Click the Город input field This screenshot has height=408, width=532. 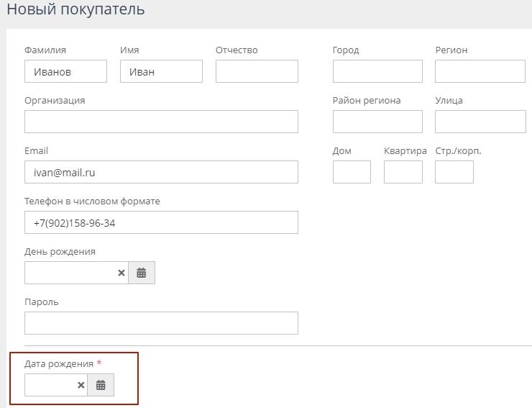point(377,71)
